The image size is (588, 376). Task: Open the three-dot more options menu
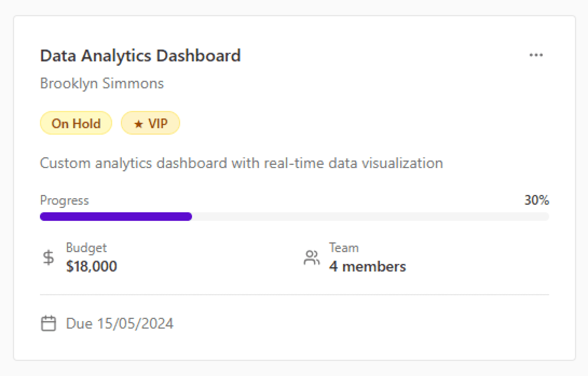(536, 55)
